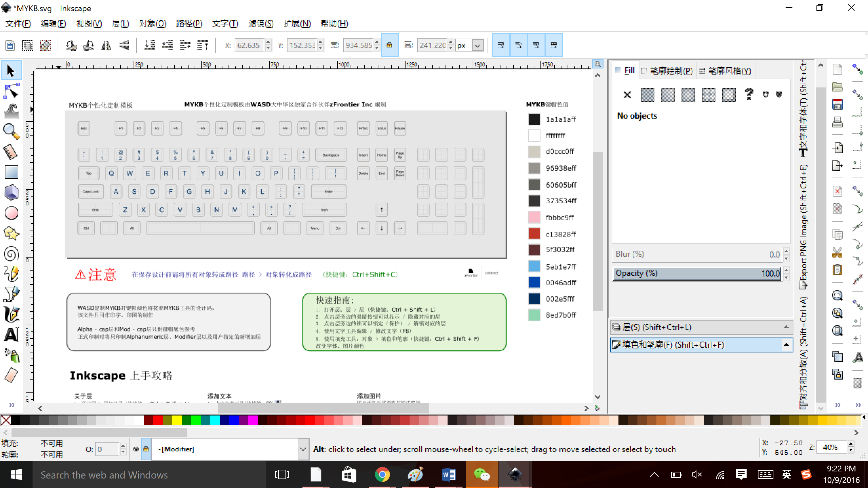Pick red swatch in bottom palette
Viewport: 868px width, 488px height.
tap(158, 420)
